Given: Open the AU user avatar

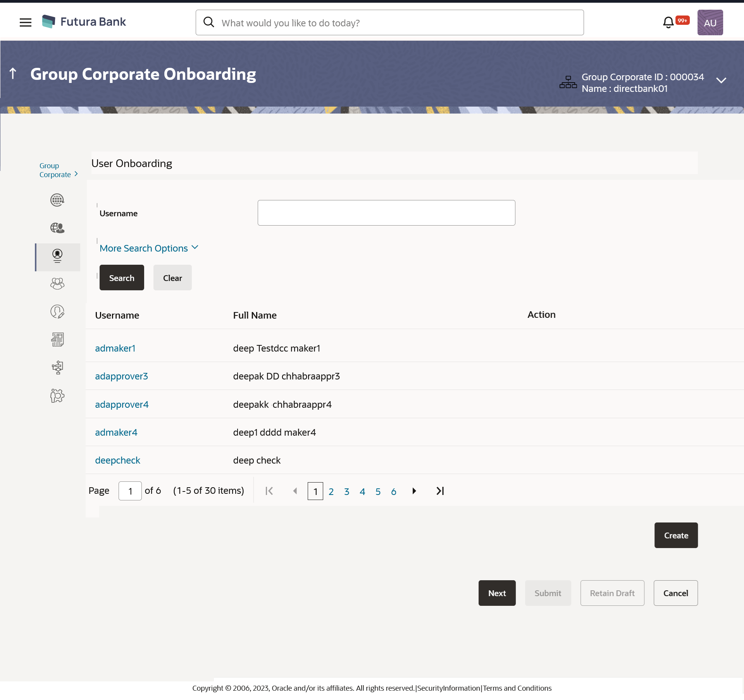Looking at the screenshot, I should [710, 22].
